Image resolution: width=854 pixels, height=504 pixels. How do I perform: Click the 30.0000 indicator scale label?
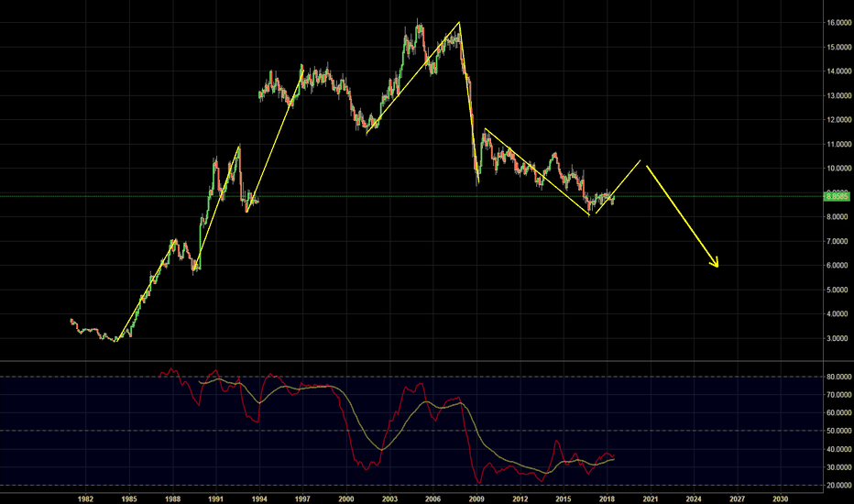(x=838, y=467)
